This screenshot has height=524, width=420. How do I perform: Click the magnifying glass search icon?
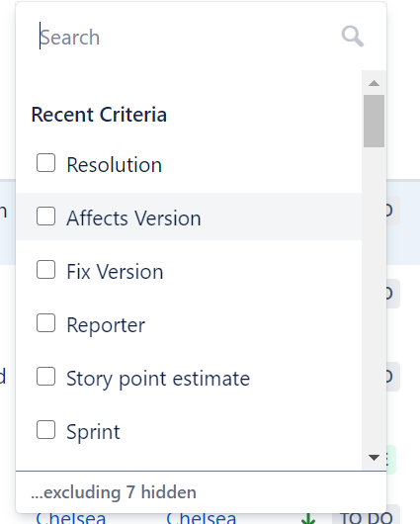(352, 37)
